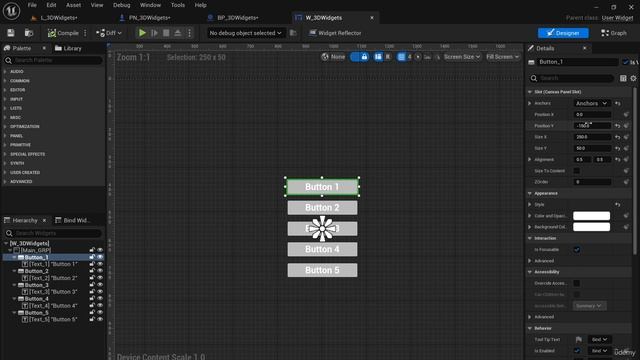Click the browse to asset icon

pos(29,33)
